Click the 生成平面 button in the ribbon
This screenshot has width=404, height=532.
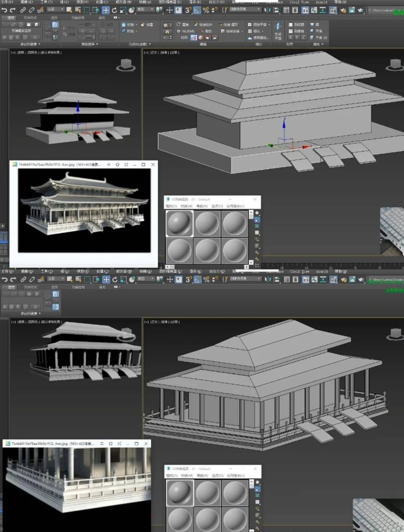[277, 34]
